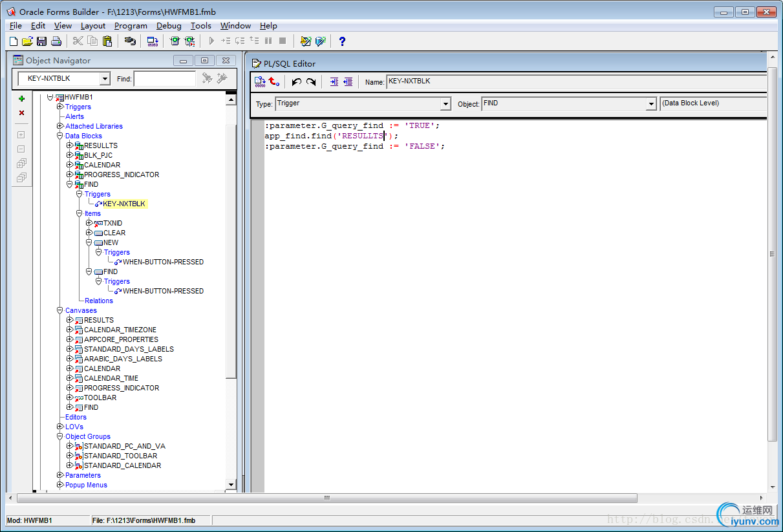
Task: Expand the BLK_PJC data block
Action: click(x=70, y=155)
